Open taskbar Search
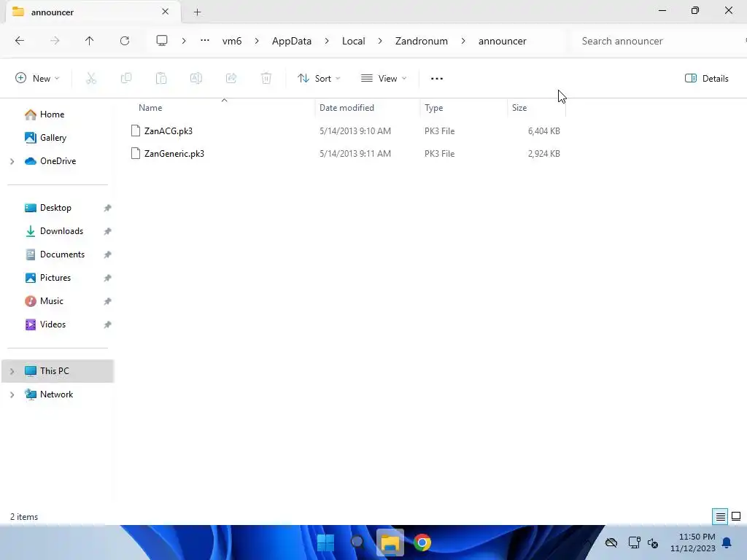Screen dimensions: 747x560 click(357, 542)
